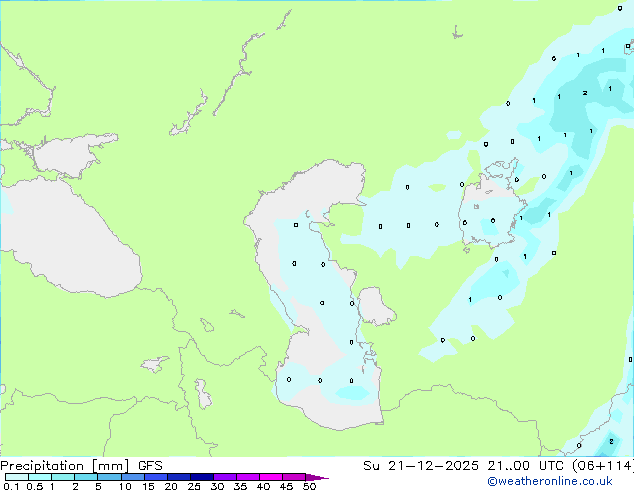Click the legend value label '50'
Image resolution: width=634 pixels, height=490 pixels.
(x=309, y=486)
